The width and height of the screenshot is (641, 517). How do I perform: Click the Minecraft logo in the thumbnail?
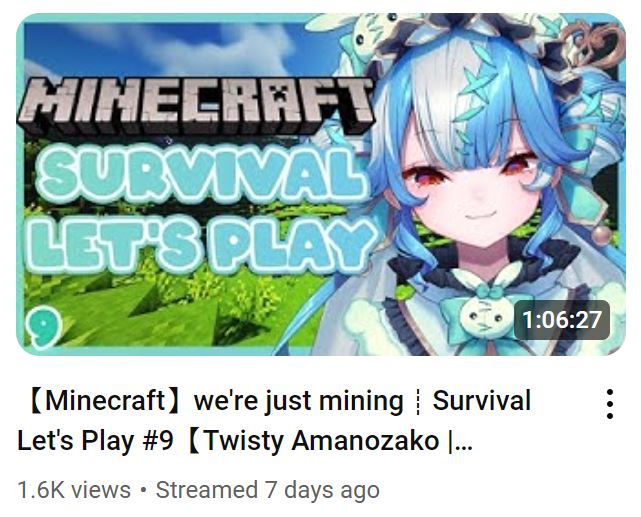pos(195,107)
